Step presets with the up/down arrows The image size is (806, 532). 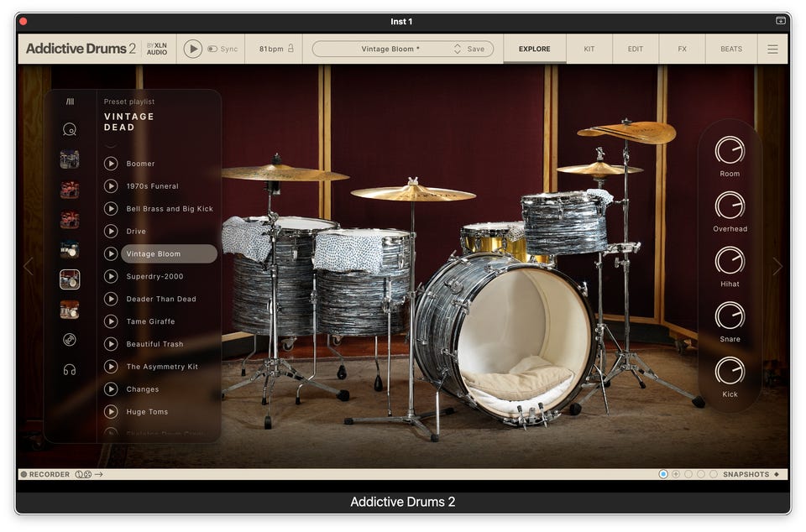[x=457, y=49]
